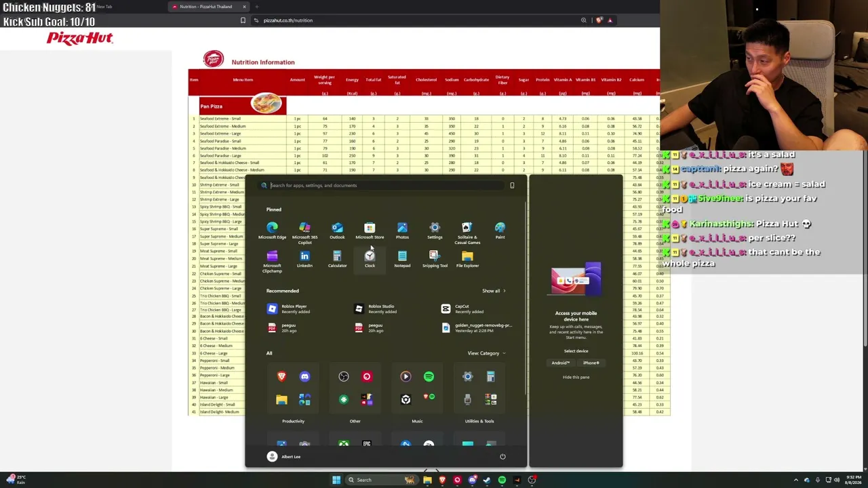Bookmark the page in browser address bar

pyautogui.click(x=243, y=20)
